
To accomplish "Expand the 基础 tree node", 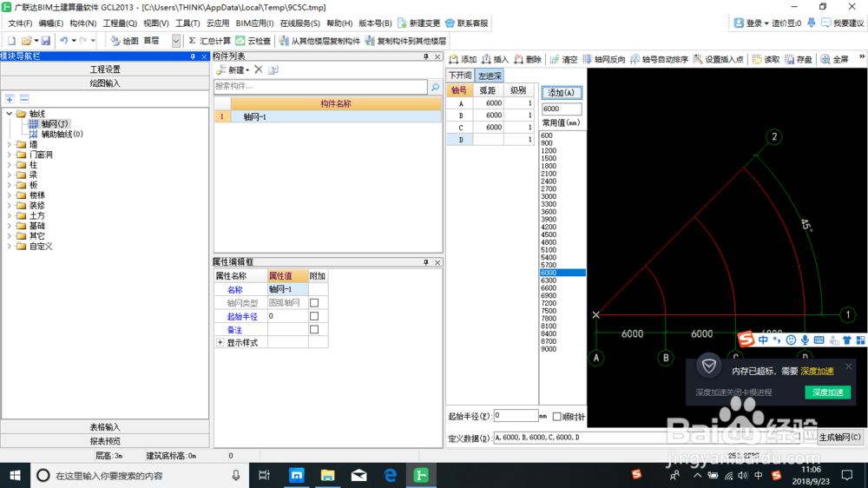I will [x=10, y=226].
